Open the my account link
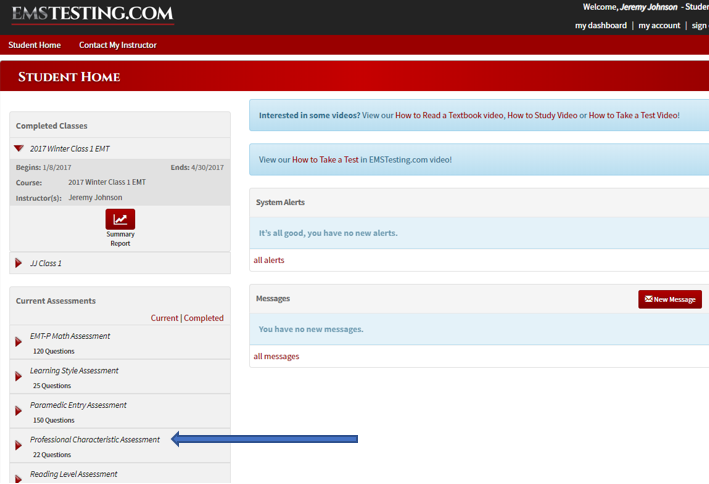 point(659,25)
